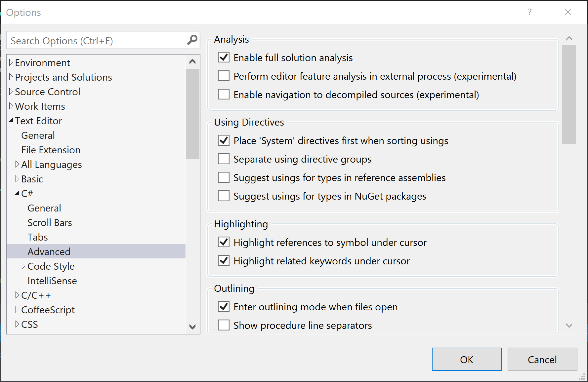
Task: Select General under Text Editor
Action: (38, 135)
